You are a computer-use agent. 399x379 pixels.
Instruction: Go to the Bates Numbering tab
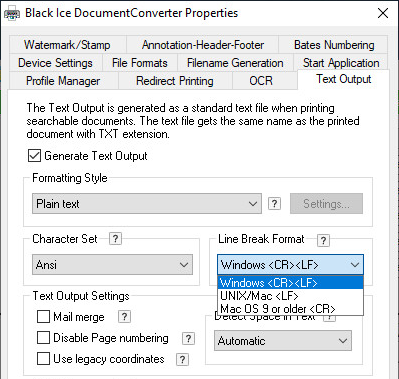(334, 45)
